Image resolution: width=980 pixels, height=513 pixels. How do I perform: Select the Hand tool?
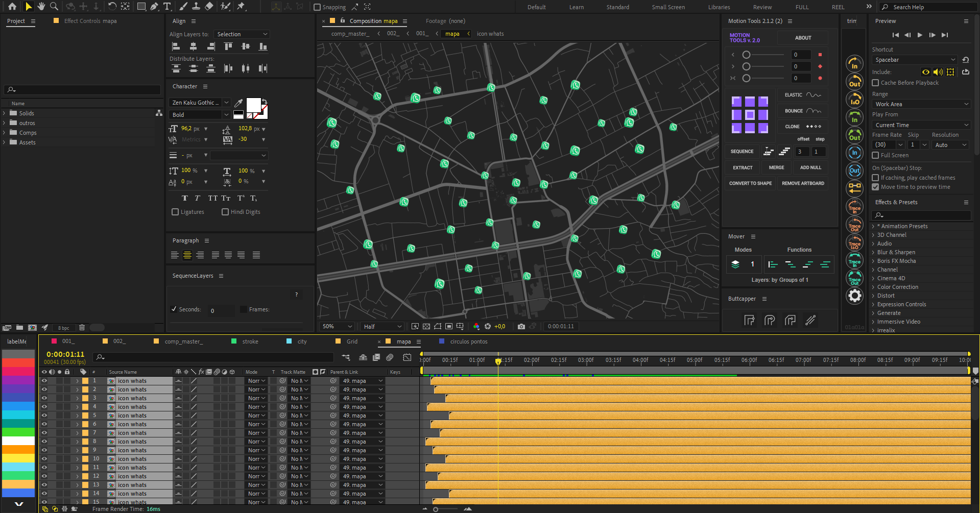tap(41, 7)
